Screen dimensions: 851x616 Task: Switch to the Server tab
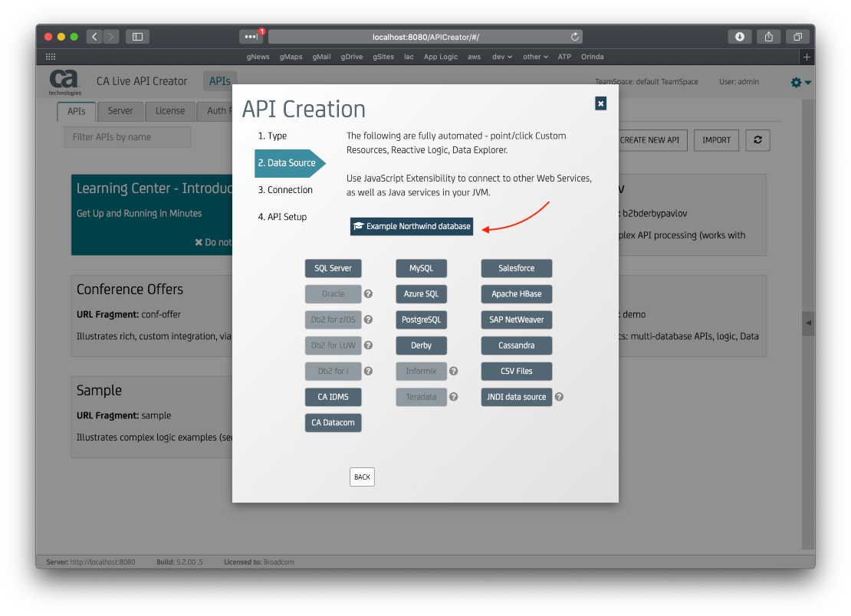point(120,111)
